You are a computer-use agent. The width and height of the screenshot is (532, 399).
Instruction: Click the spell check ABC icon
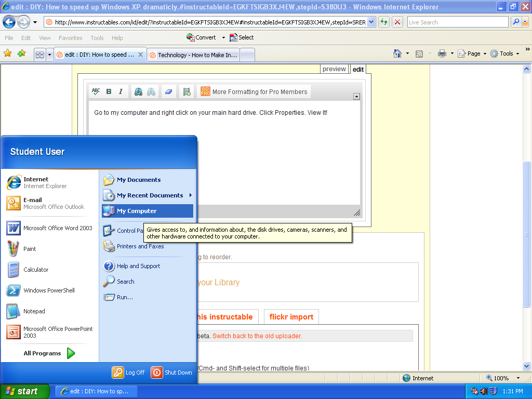pos(96,91)
